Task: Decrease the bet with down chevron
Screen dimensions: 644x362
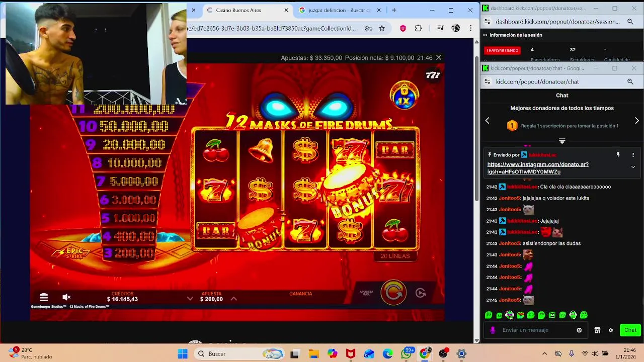Action: (190, 299)
